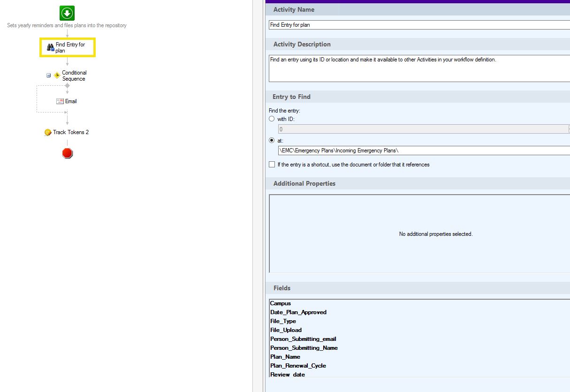This screenshot has width=570, height=392.
Task: Select the File_Upload field
Action: point(286,330)
